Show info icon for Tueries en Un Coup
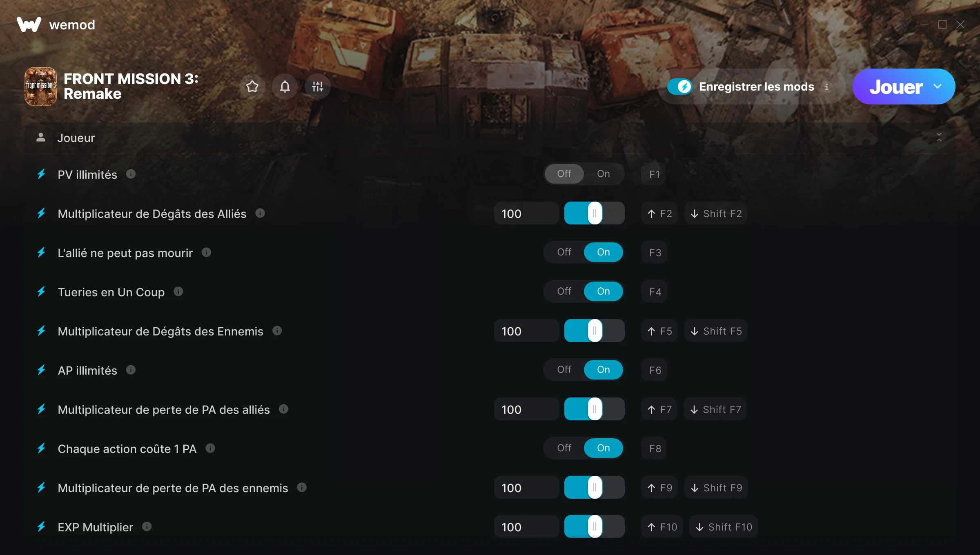 (x=178, y=291)
